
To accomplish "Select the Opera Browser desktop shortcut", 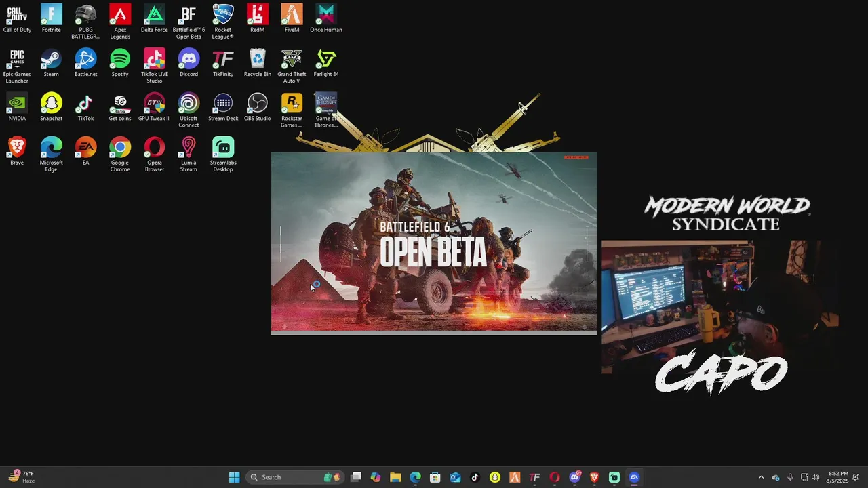I will (x=154, y=154).
